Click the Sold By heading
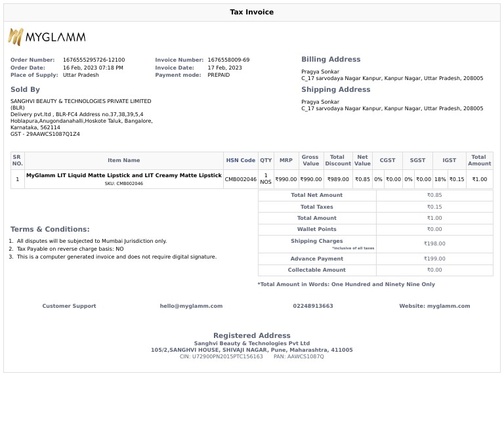504x441 pixels. (25, 90)
